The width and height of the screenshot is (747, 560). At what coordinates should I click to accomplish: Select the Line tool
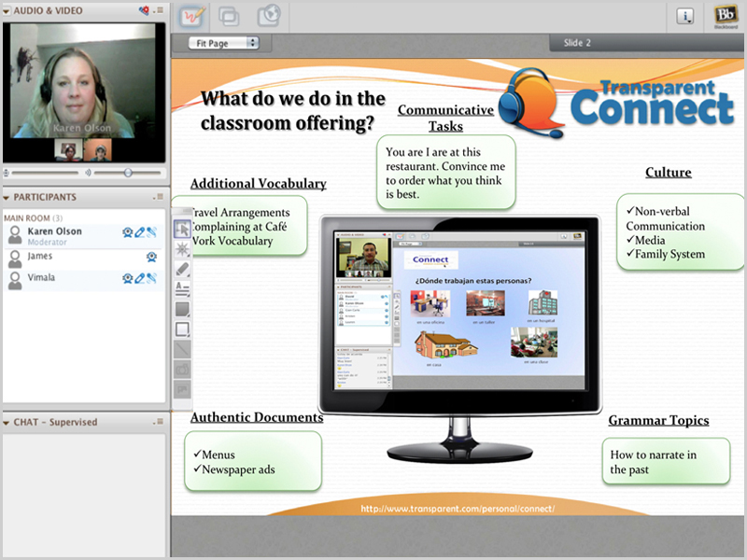(182, 349)
